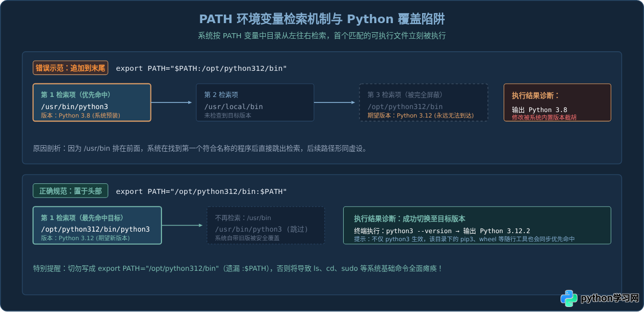The image size is (644, 312).
Task: Click the 错误示范：追加到末尾 badge
Action: tap(70, 68)
